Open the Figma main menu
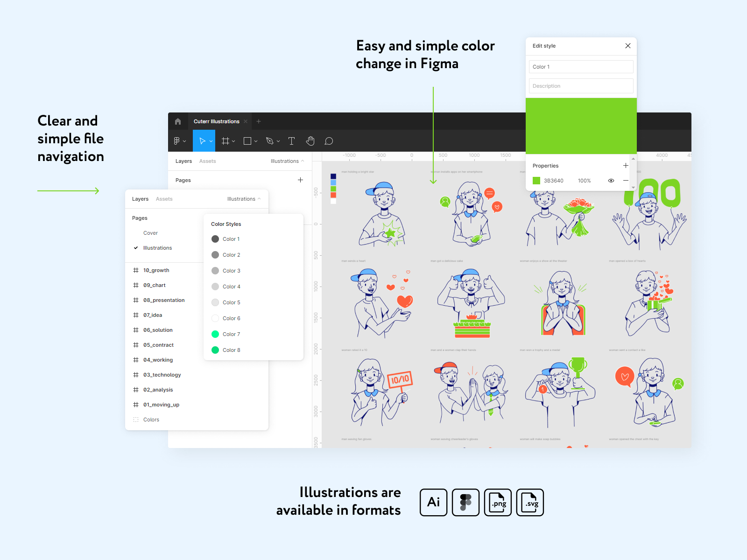747x560 pixels. tap(177, 141)
